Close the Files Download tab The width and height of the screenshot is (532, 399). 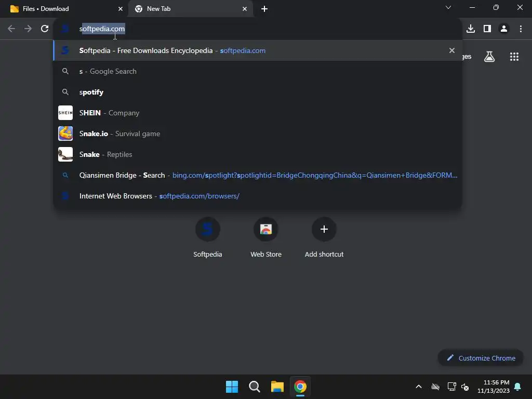pos(120,9)
